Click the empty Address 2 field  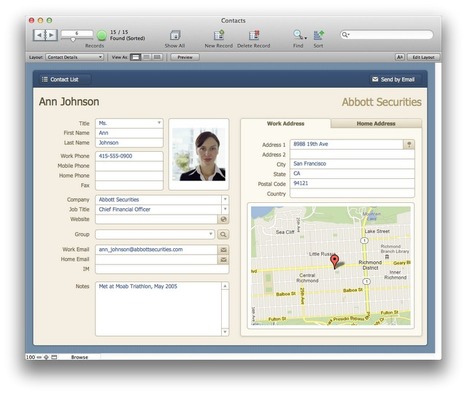coord(352,154)
